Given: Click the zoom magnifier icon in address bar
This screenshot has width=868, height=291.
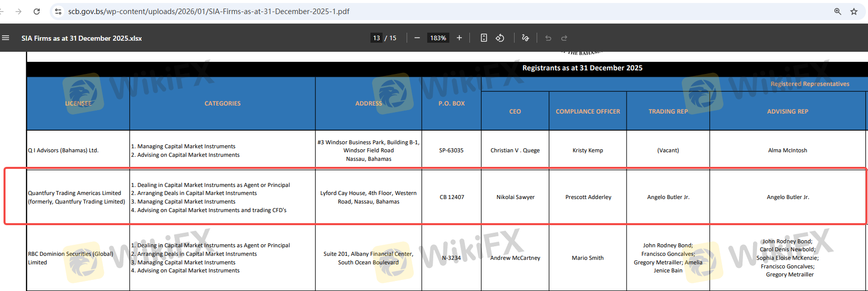Looking at the screenshot, I should 837,11.
